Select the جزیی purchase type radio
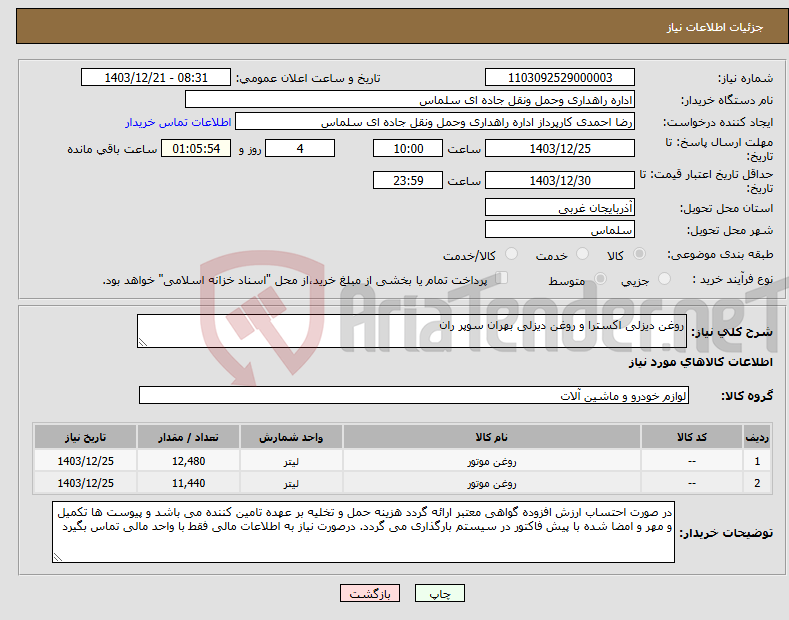 click(x=664, y=279)
